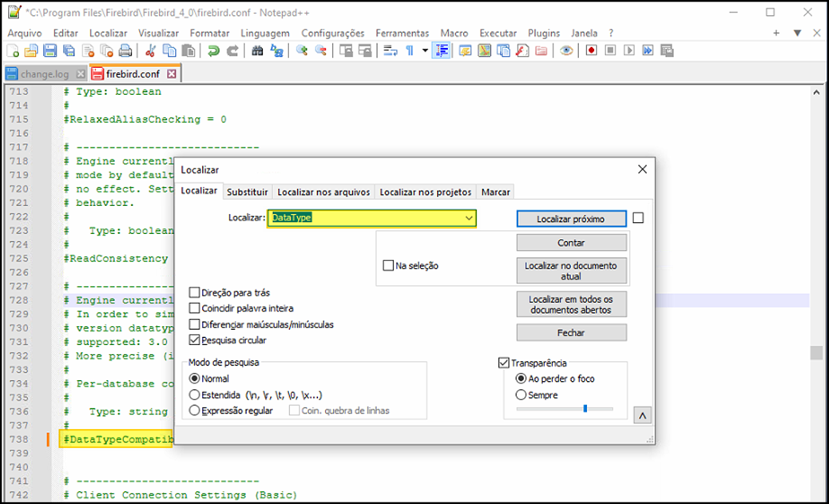This screenshot has height=504, width=829.
Task: Open the tab list down-arrow in menu bar
Action: click(x=797, y=33)
